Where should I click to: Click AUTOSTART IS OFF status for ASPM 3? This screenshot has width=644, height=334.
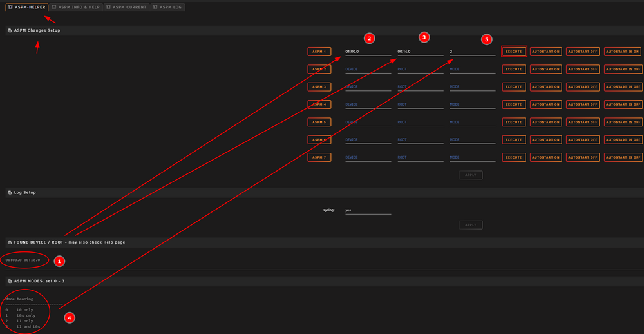point(623,87)
